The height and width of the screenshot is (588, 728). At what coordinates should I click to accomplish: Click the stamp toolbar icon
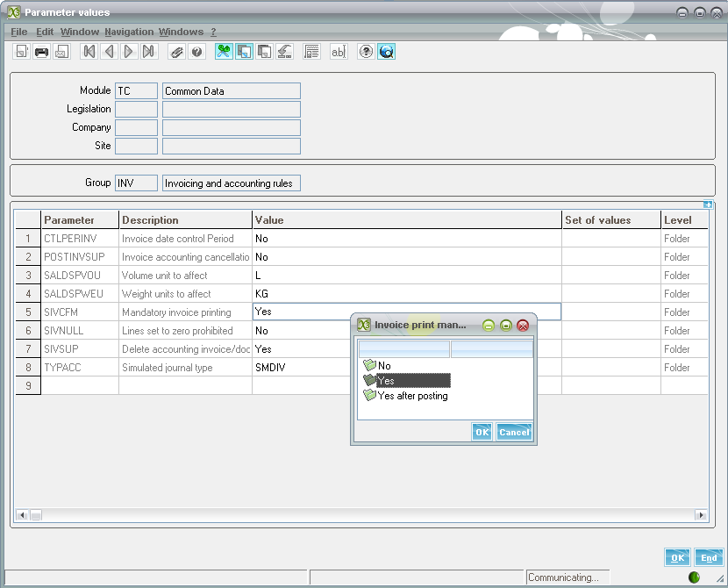point(284,52)
